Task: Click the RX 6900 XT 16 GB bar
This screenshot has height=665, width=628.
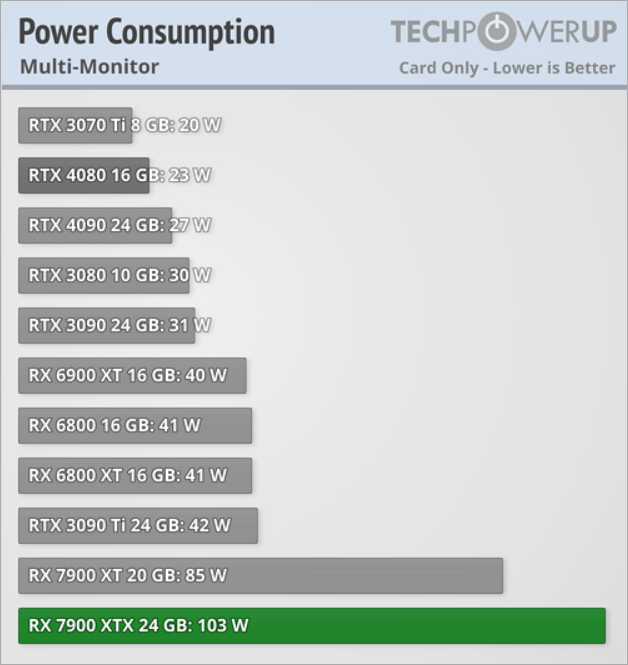Action: pos(132,375)
